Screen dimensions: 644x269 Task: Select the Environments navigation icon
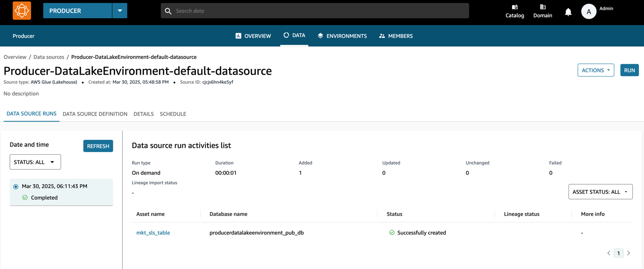[321, 35]
